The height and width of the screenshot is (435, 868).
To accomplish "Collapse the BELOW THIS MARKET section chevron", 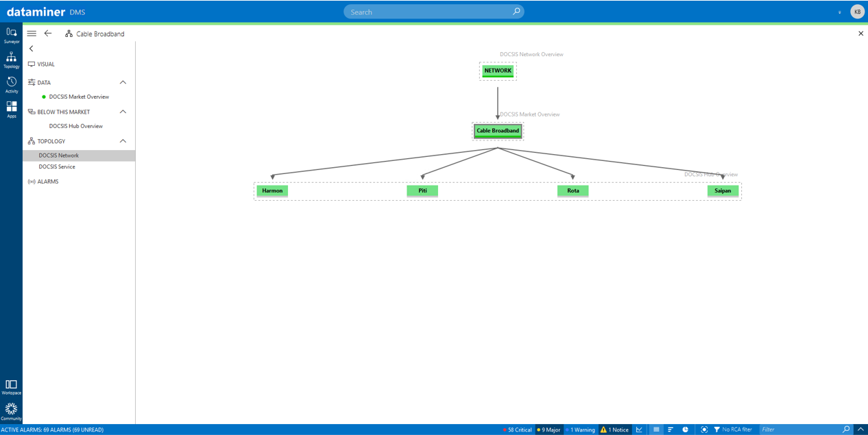I will 123,112.
